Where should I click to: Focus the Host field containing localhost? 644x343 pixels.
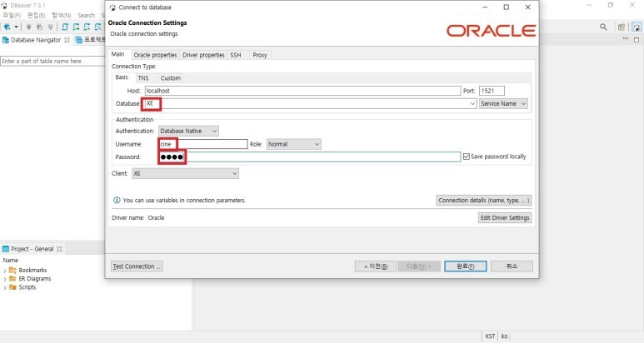[x=302, y=91]
